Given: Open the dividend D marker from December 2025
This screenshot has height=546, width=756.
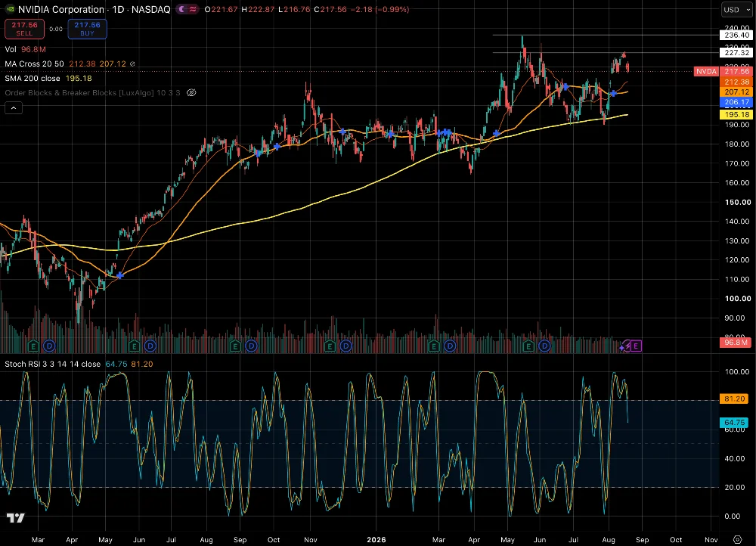Looking at the screenshot, I should click(x=345, y=346).
